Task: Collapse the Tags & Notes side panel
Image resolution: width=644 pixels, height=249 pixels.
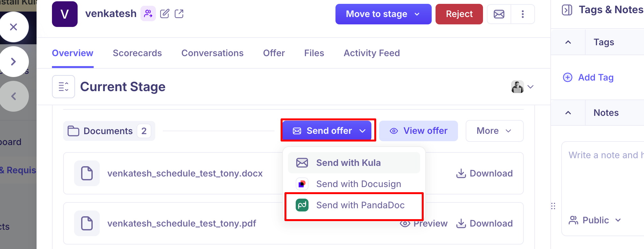Action: (567, 10)
